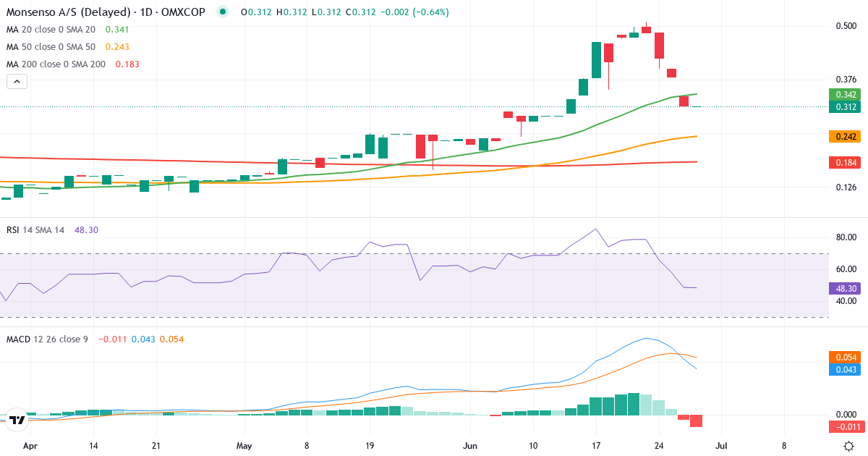Click the 0.376 price axis tick

click(846, 80)
